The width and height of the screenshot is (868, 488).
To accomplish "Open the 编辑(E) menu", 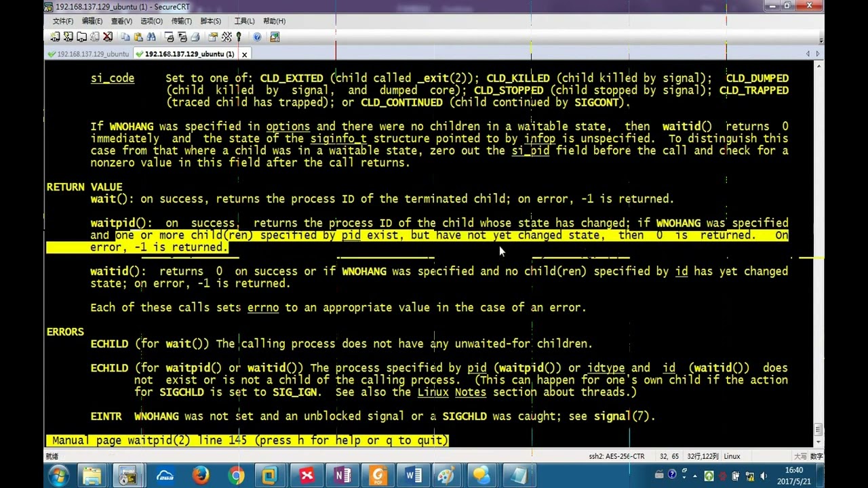I will (92, 21).
